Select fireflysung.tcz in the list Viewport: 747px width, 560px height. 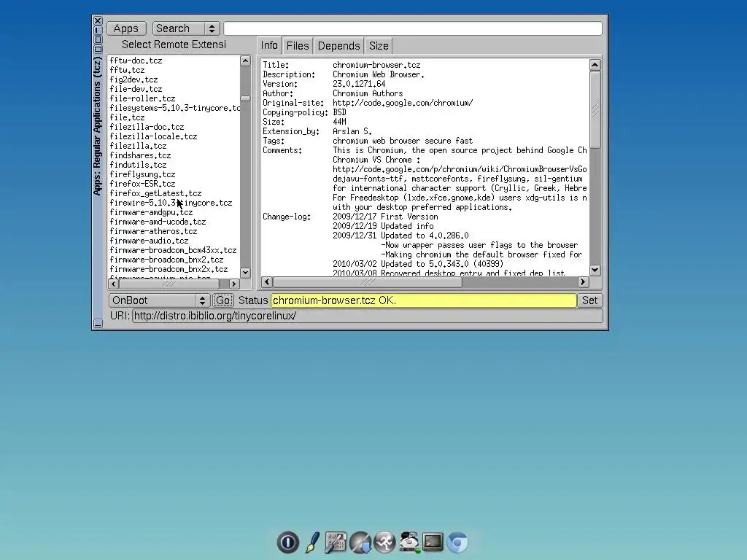click(x=142, y=174)
